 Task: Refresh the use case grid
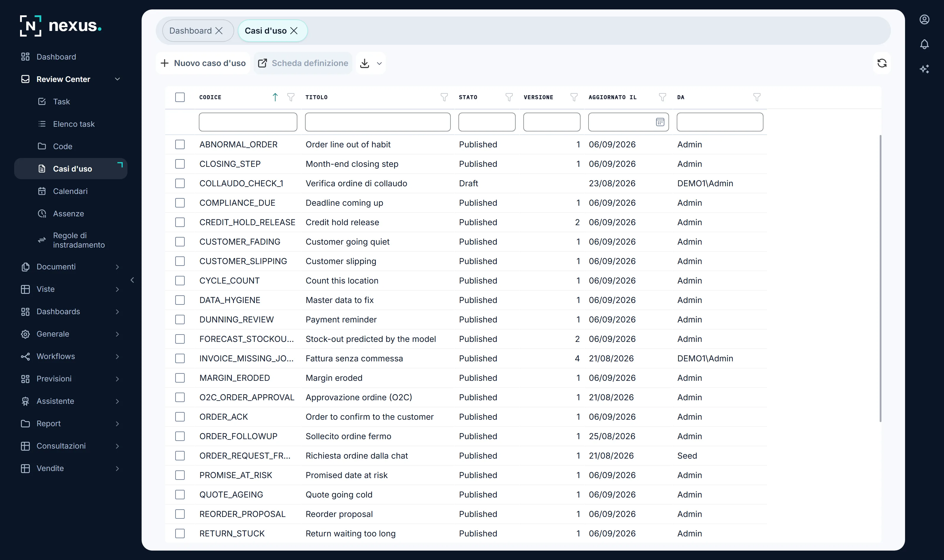coord(882,63)
